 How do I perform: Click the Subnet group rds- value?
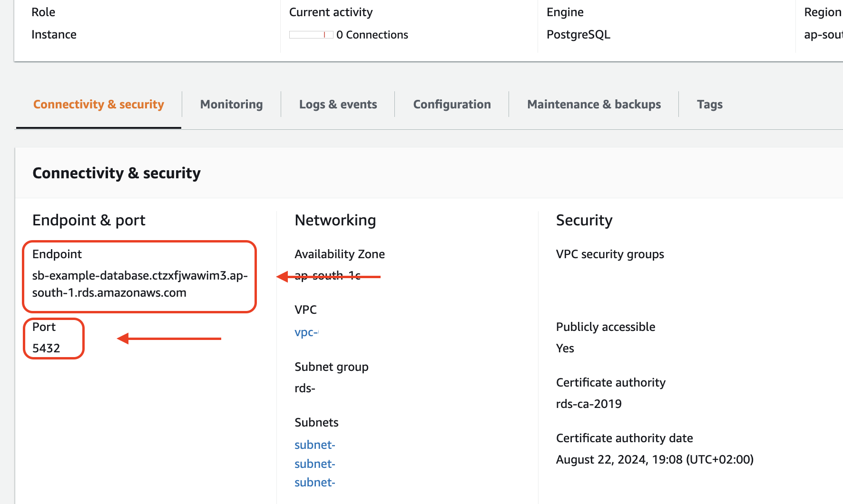click(304, 388)
